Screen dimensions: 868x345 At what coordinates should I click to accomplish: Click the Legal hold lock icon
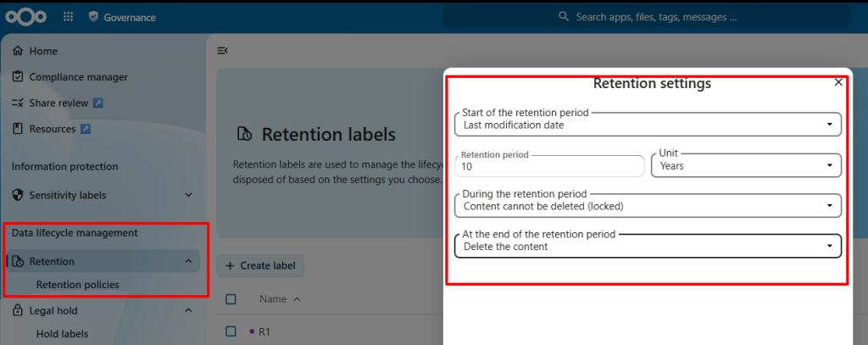18,310
